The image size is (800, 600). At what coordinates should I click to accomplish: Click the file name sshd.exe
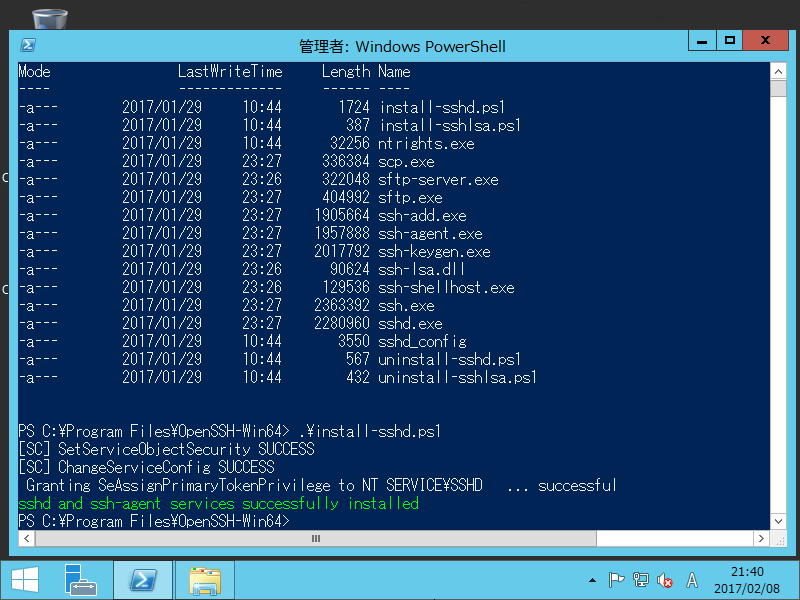(411, 323)
